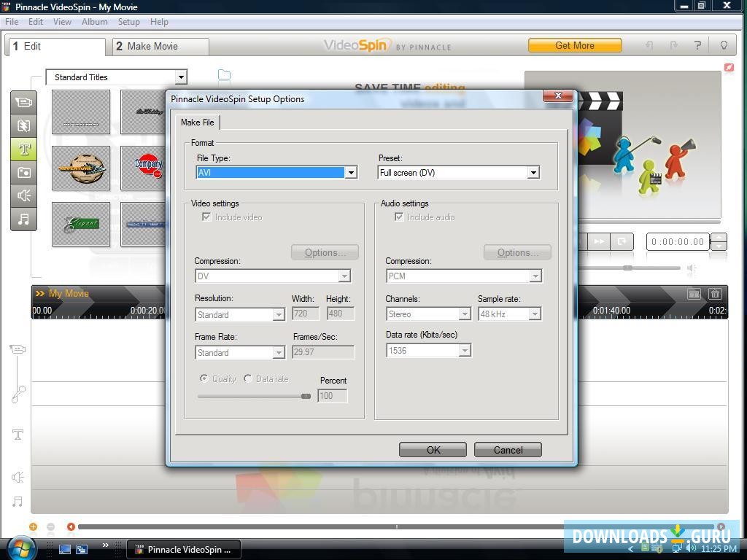This screenshot has width=747, height=560.
Task: Select the sound effect track speaker icon
Action: click(x=18, y=477)
